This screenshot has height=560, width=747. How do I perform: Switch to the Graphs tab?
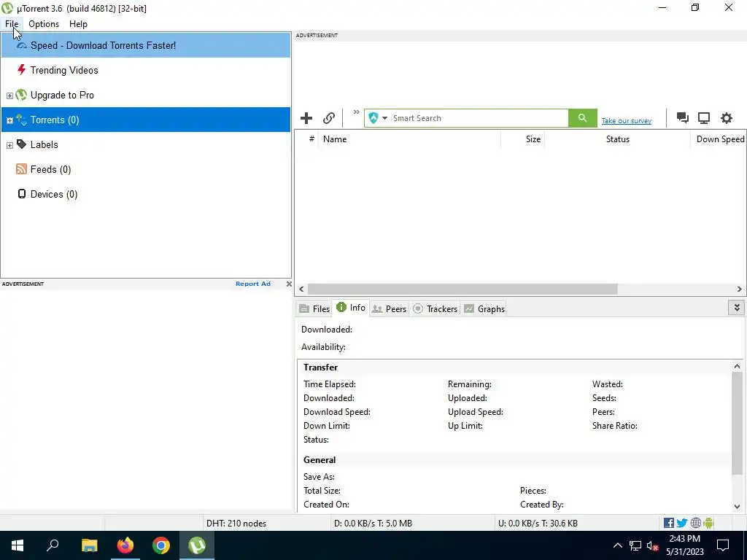(484, 308)
